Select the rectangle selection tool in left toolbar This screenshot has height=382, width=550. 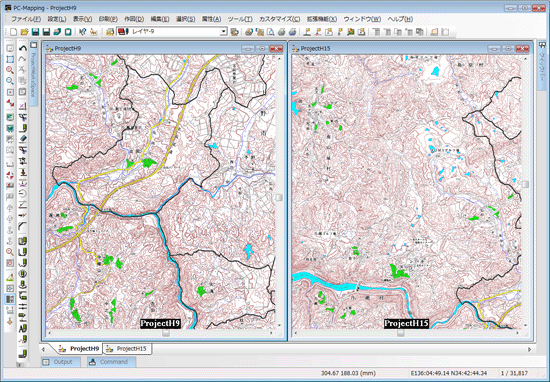[x=10, y=59]
